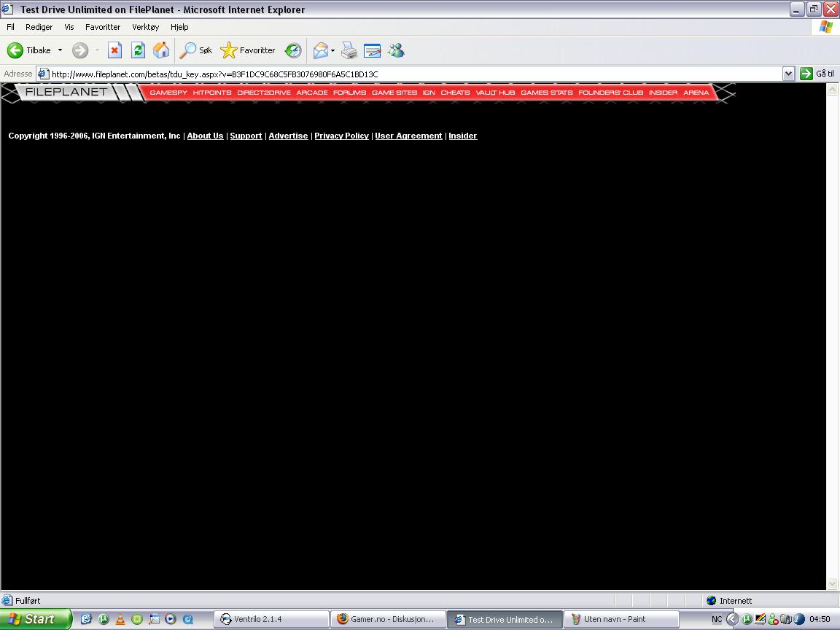
Task: Open the Rediger menu
Action: (39, 27)
